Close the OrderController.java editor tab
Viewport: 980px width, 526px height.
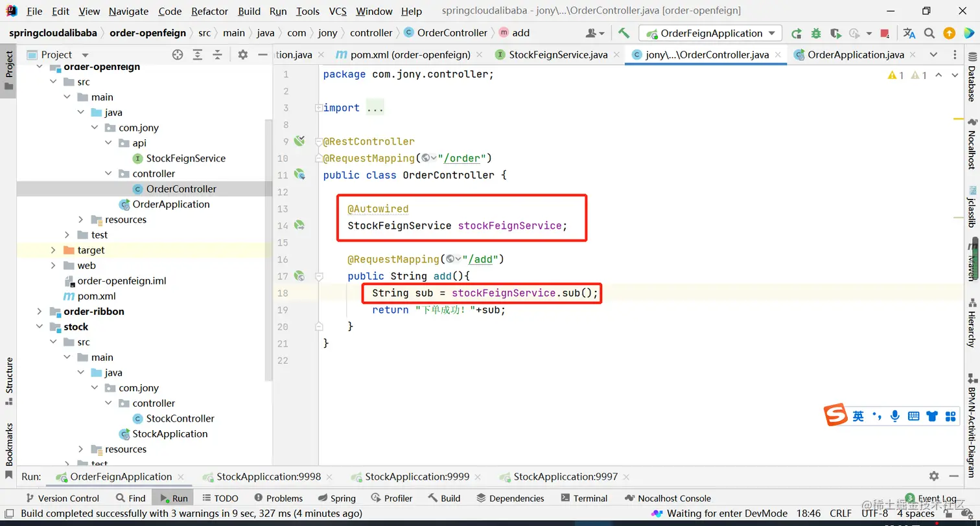778,55
